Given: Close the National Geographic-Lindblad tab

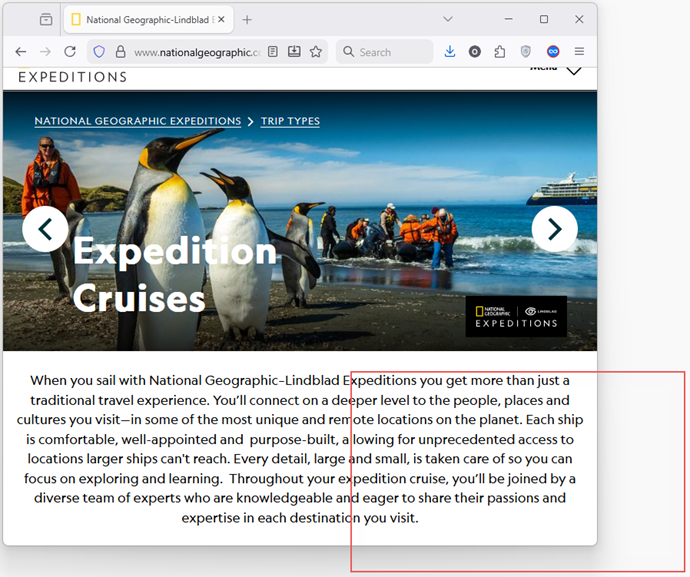Looking at the screenshot, I should 222,20.
